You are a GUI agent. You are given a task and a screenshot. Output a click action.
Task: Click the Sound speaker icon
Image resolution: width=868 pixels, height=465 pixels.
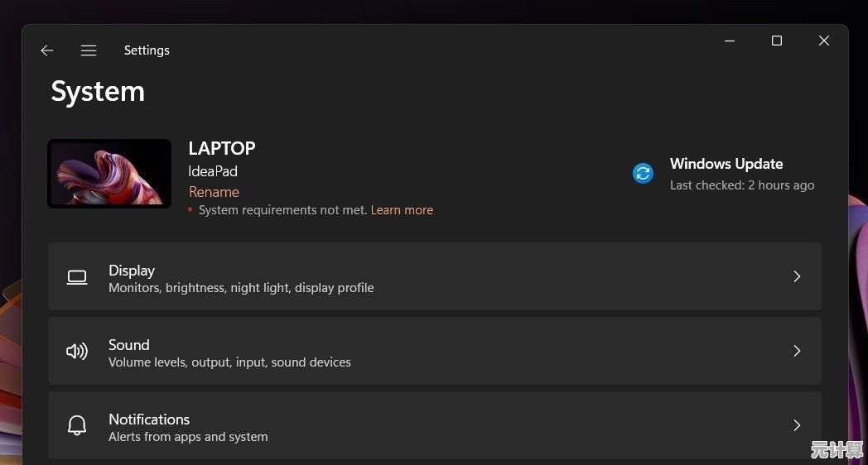(77, 352)
